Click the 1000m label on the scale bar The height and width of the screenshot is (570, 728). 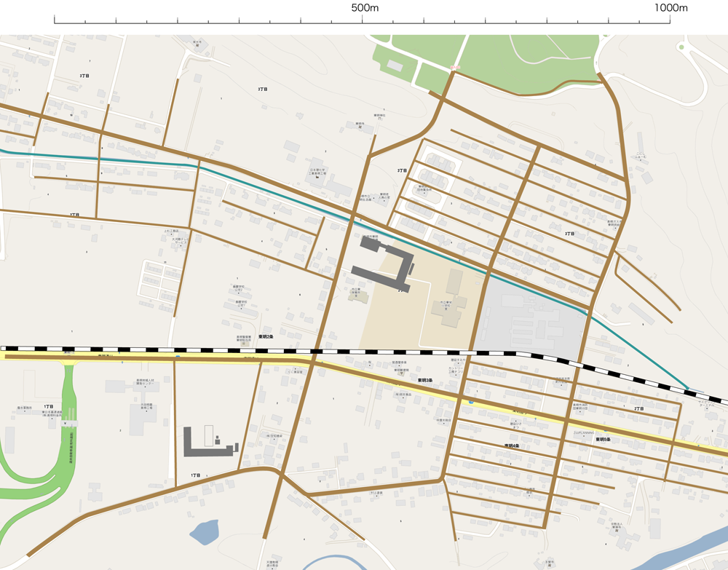click(x=670, y=7)
